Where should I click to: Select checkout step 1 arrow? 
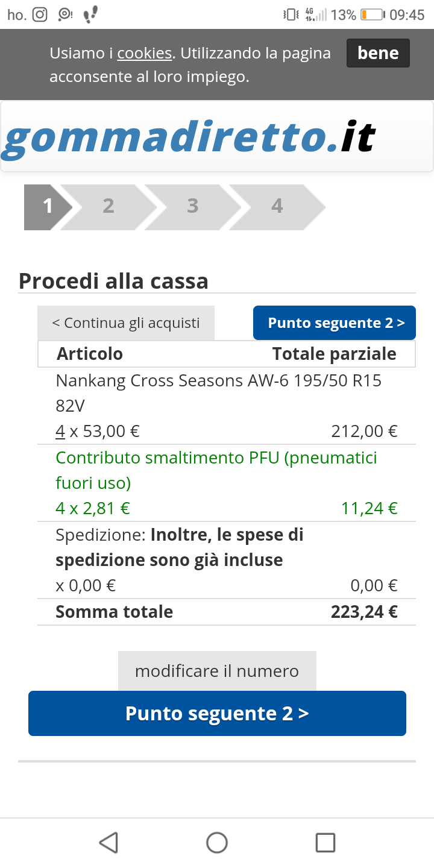[x=48, y=207]
